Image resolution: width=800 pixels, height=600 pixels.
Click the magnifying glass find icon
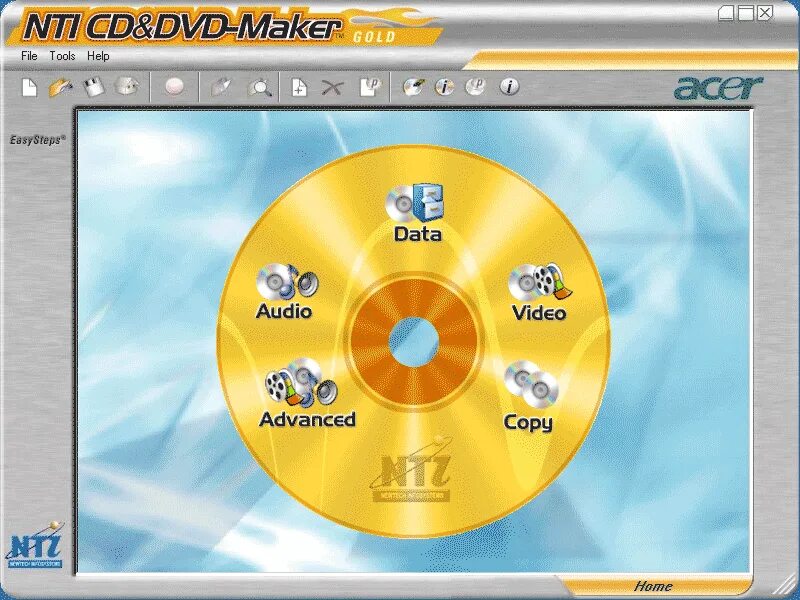pos(260,87)
